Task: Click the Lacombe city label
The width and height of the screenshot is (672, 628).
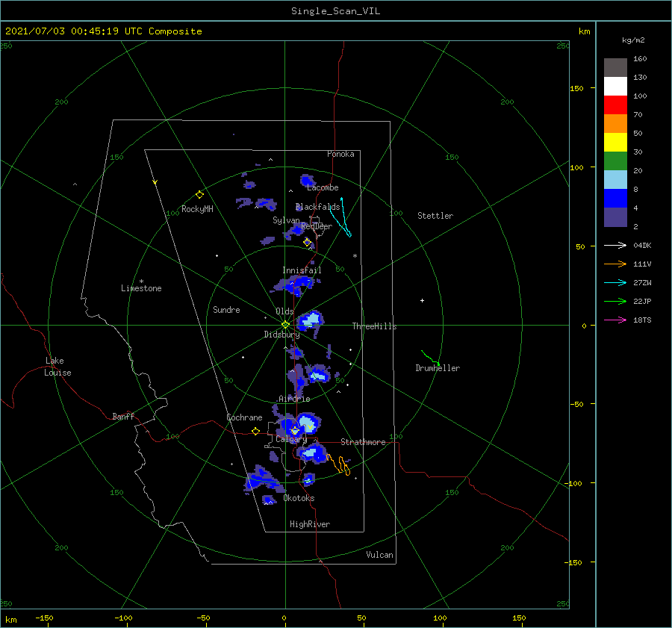Action: pyautogui.click(x=323, y=187)
